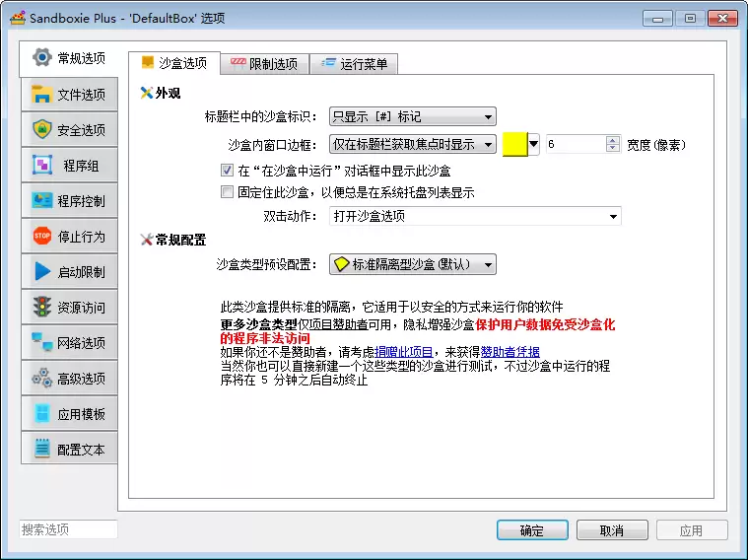This screenshot has height=560, width=748.
Task: Enable 固定住此沙盒 system tray checkbox
Action: 227,192
